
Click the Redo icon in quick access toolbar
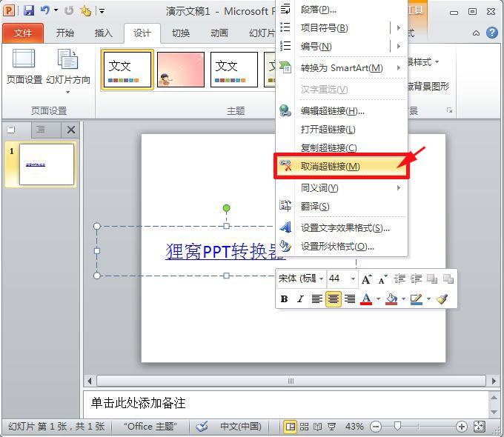[69, 11]
